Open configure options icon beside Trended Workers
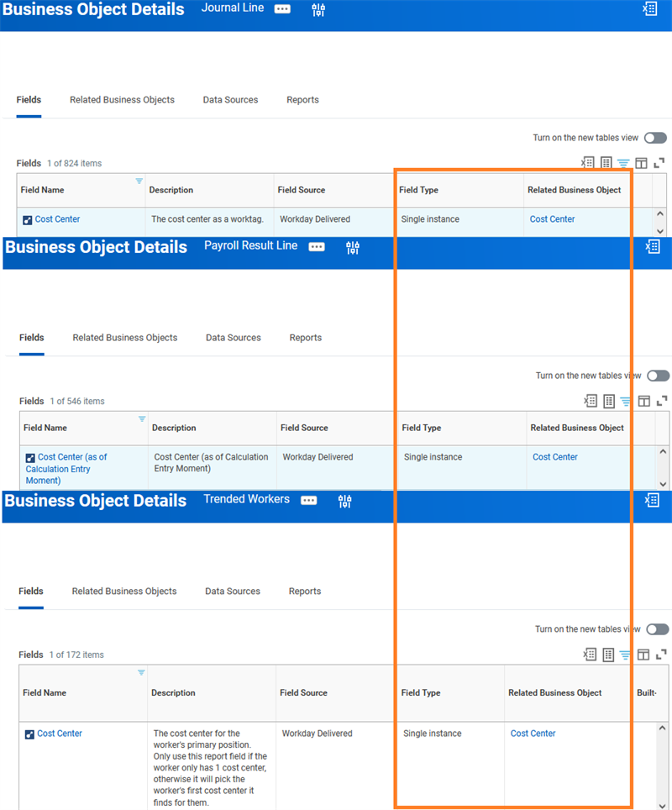The height and width of the screenshot is (810, 672). 345,501
